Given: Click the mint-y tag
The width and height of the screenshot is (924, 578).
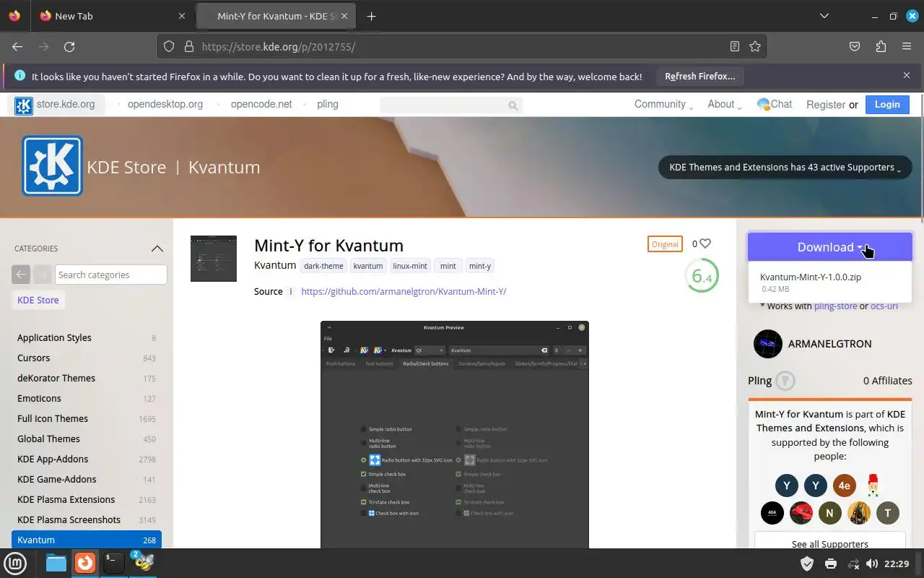Looking at the screenshot, I should tap(480, 266).
